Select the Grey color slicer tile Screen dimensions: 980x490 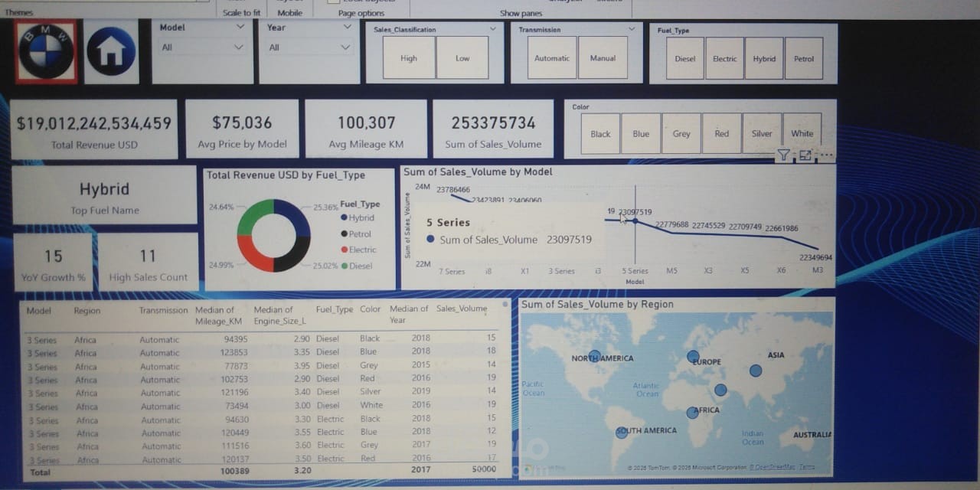(681, 134)
